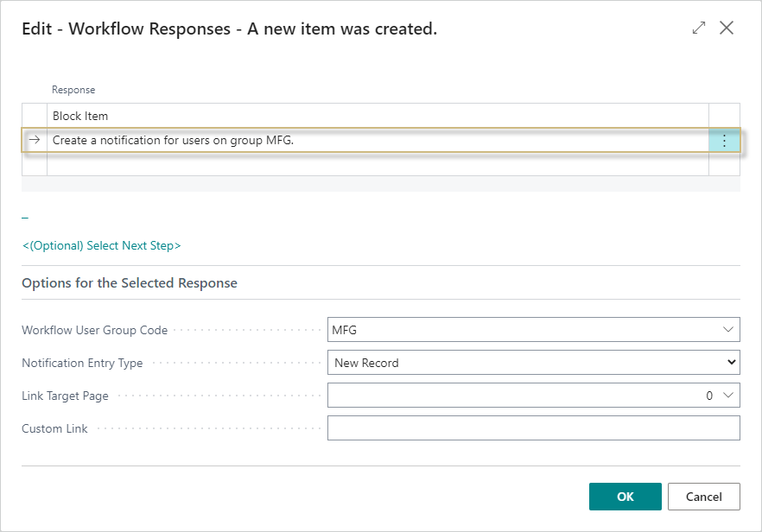The image size is (762, 532).
Task: Dismiss the dialog using Cancel
Action: click(x=704, y=497)
